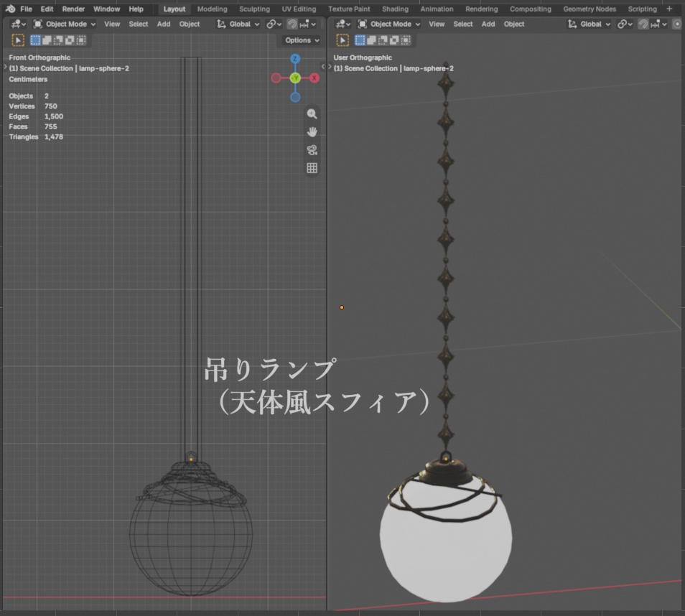Switch to the Animation workspace tab
The image size is (685, 616).
[x=437, y=9]
